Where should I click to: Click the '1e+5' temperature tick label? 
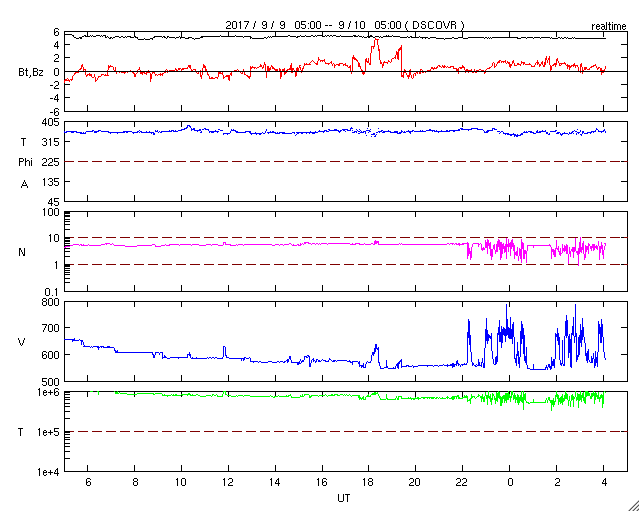(x=48, y=432)
